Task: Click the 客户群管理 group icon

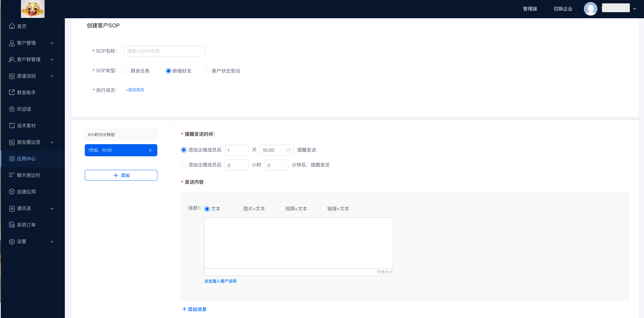Action: click(12, 59)
